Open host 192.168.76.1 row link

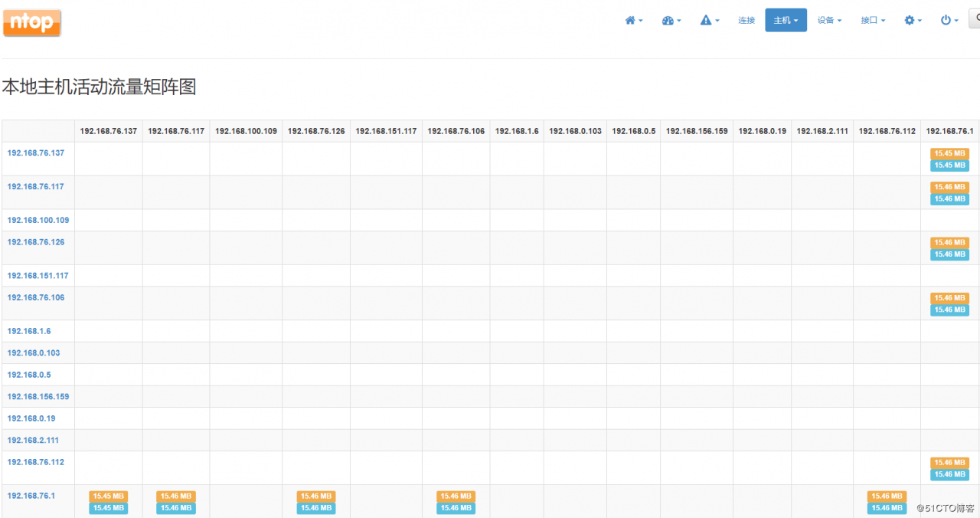(x=31, y=496)
